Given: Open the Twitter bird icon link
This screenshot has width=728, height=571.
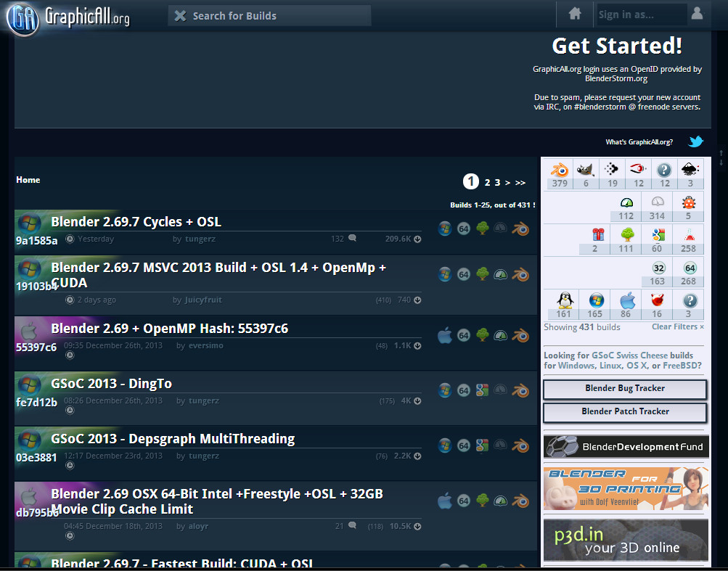Looking at the screenshot, I should pyautogui.click(x=695, y=141).
